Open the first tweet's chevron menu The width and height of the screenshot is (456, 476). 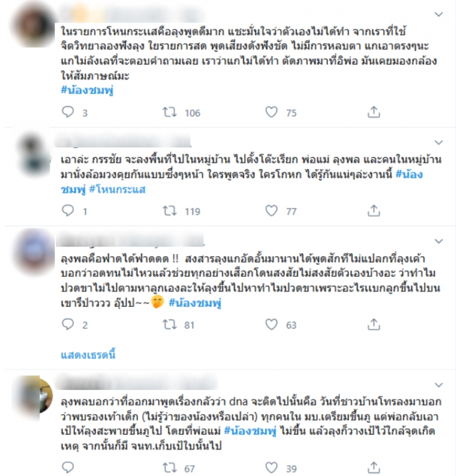point(438,14)
